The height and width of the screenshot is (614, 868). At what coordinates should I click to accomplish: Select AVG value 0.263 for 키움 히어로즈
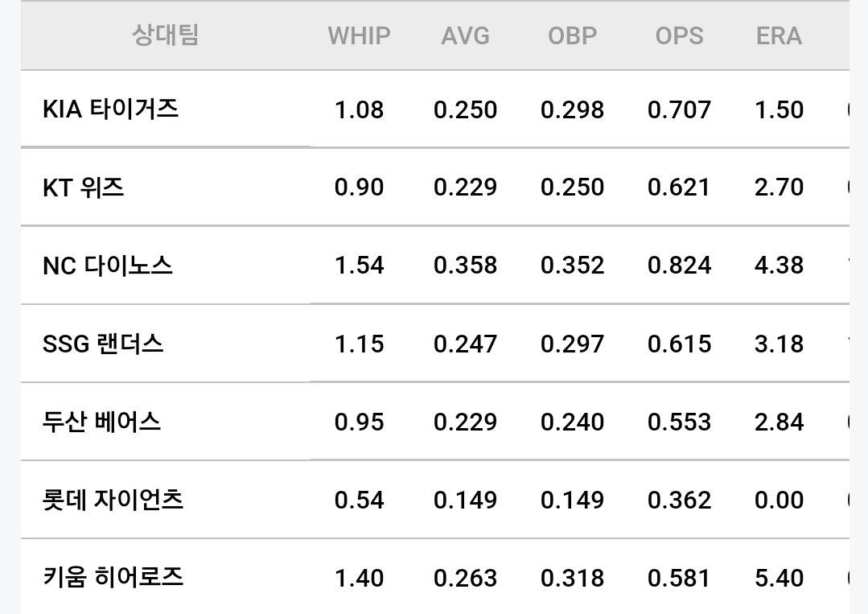[466, 578]
